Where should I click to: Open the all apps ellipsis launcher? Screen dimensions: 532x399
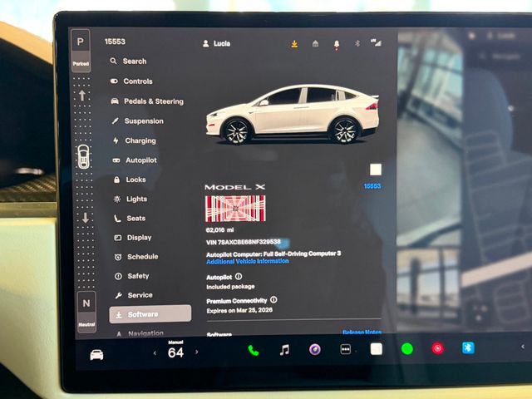[x=346, y=349]
